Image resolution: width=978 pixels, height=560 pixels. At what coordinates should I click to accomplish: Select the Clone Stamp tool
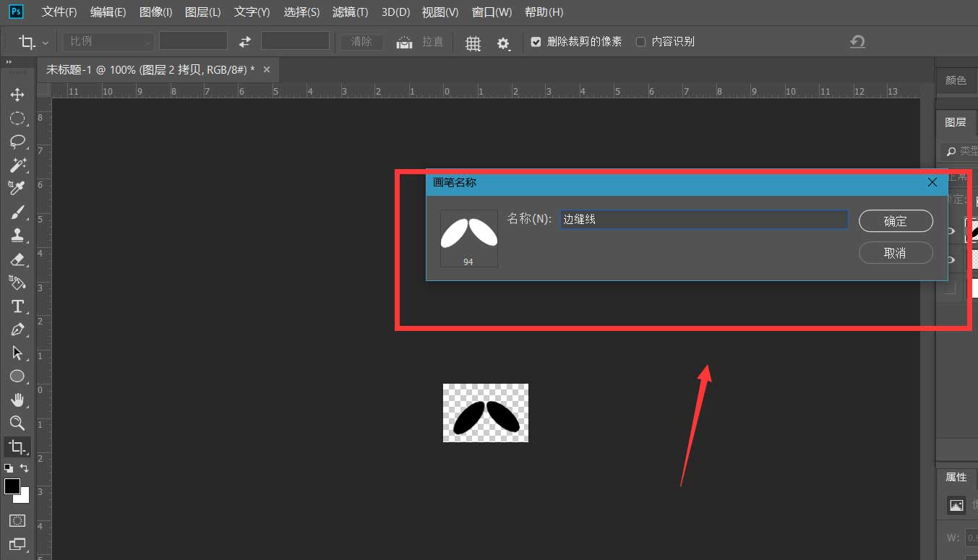tap(17, 235)
